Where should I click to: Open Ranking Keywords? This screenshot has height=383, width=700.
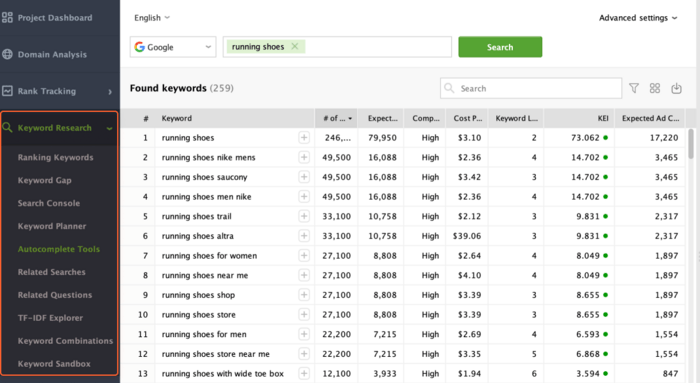click(x=55, y=157)
